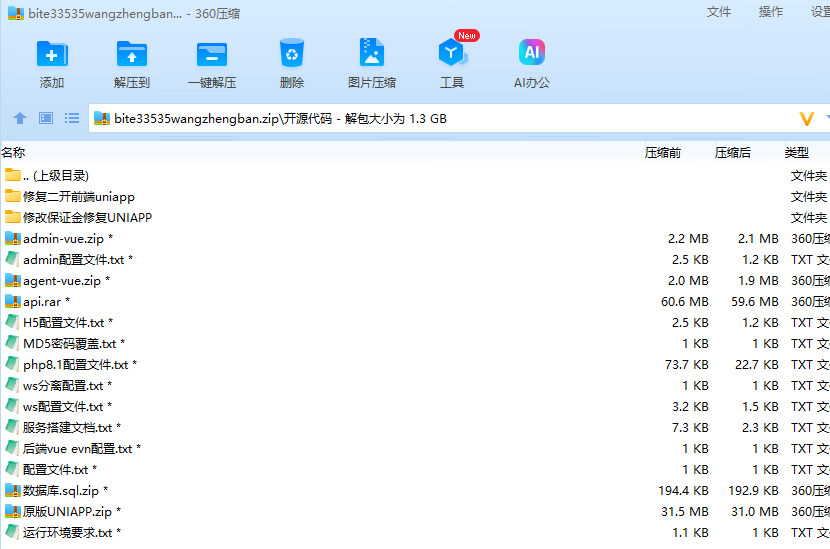Image resolution: width=830 pixels, height=549 pixels.
Task: Click the 192.9 KB compressed size value
Action: coord(753,491)
